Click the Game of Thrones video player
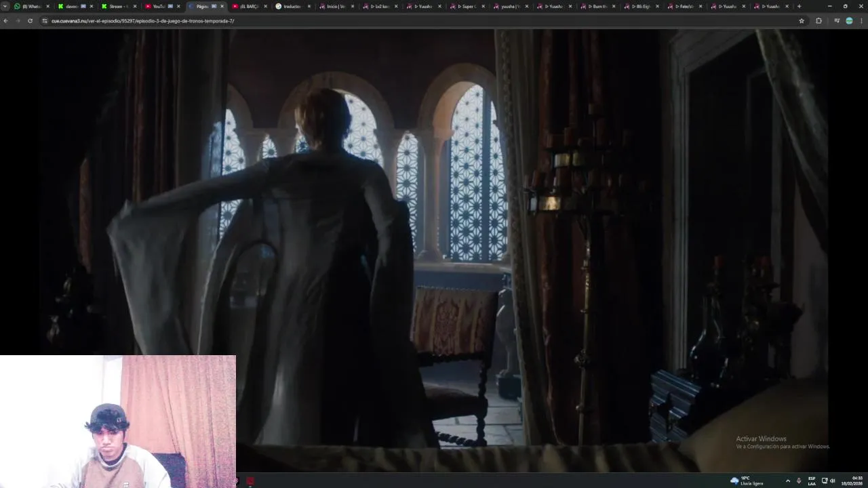This screenshot has height=488, width=868. pos(434,251)
